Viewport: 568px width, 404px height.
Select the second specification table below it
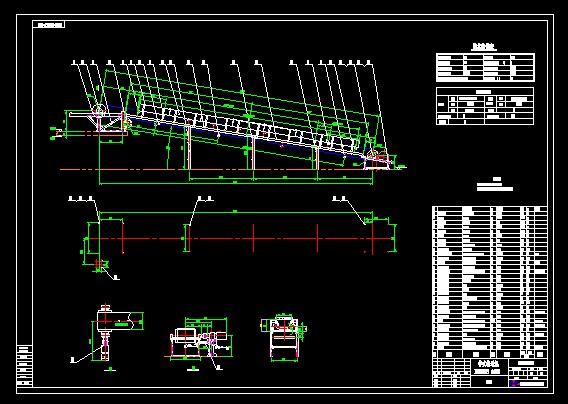point(485,106)
